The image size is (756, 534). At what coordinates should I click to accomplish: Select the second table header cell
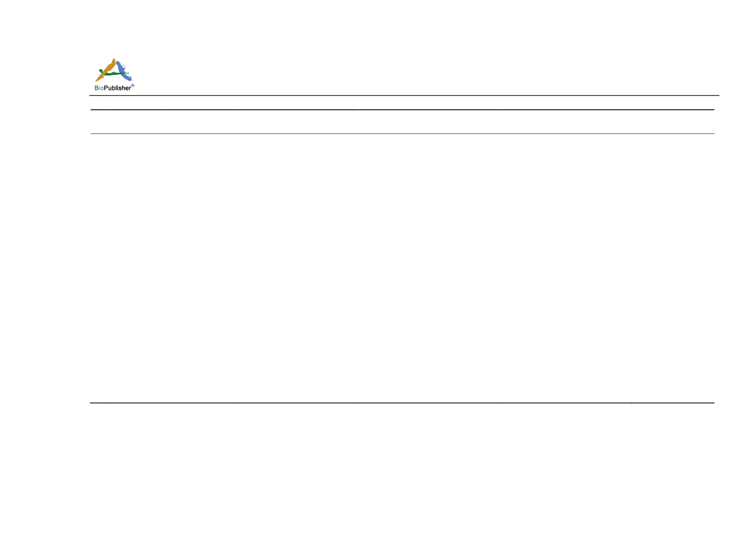click(x=136, y=122)
